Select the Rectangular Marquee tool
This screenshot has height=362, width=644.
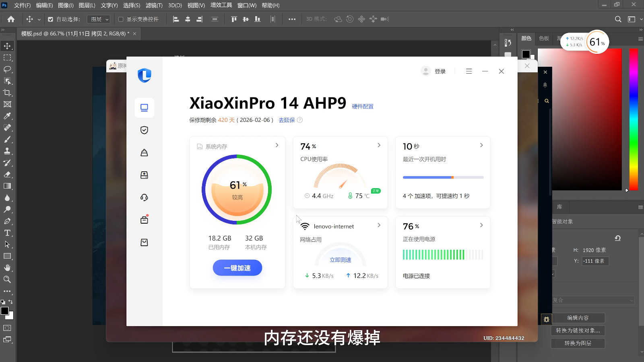pos(7,58)
